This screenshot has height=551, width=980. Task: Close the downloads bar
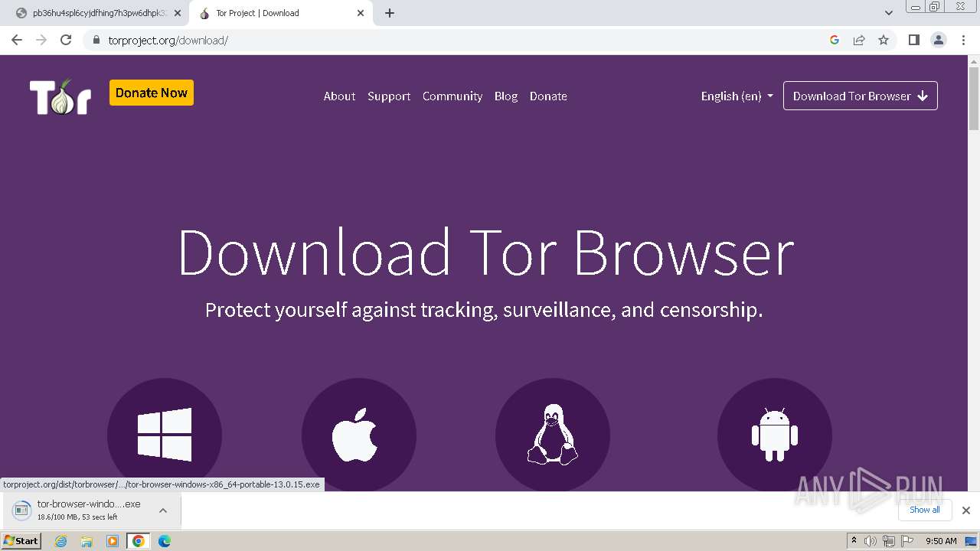click(966, 510)
